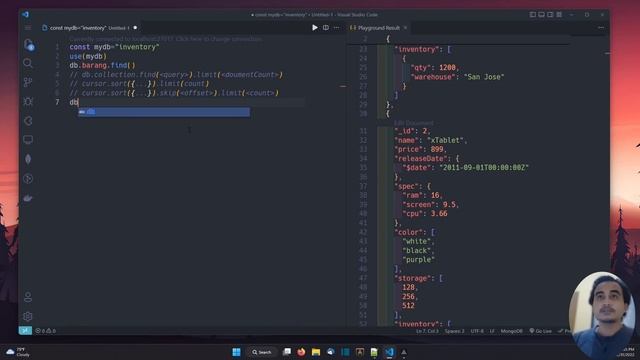The height and width of the screenshot is (360, 640).
Task: Change the LF end-of-line sequence
Action: point(492,331)
